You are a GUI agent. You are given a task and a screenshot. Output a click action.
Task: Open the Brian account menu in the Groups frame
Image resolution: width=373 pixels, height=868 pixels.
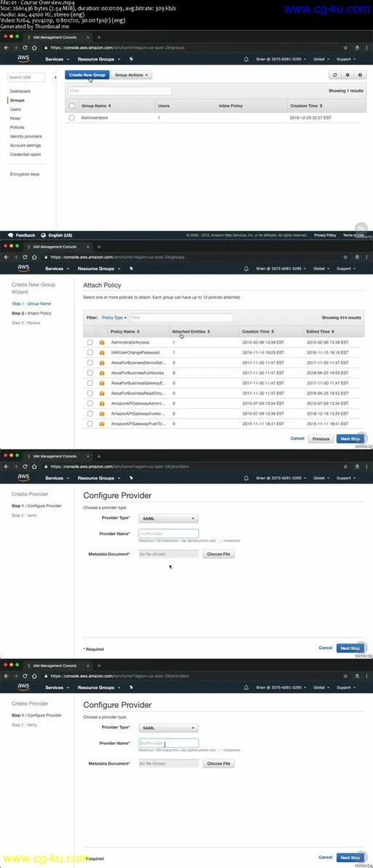tap(280, 59)
